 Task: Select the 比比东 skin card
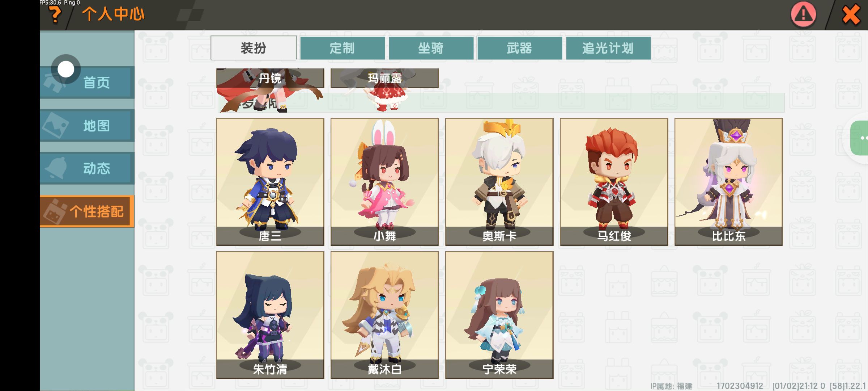(x=729, y=182)
